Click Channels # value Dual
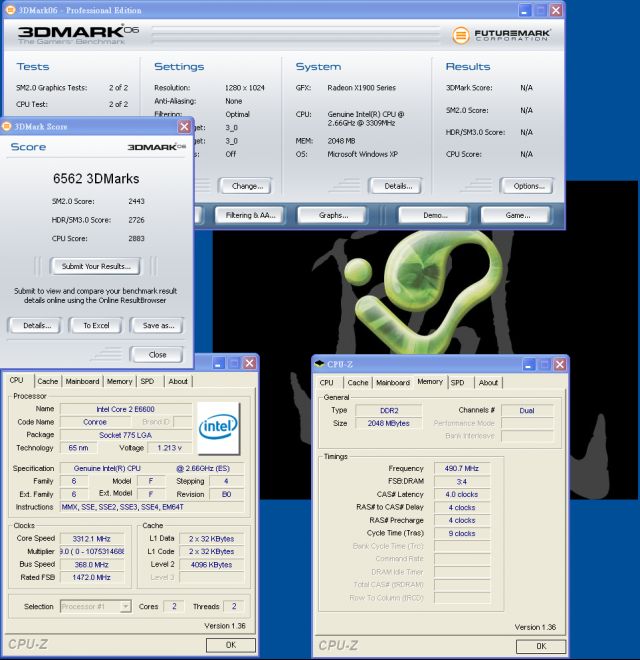The height and width of the screenshot is (660, 640). [x=527, y=410]
